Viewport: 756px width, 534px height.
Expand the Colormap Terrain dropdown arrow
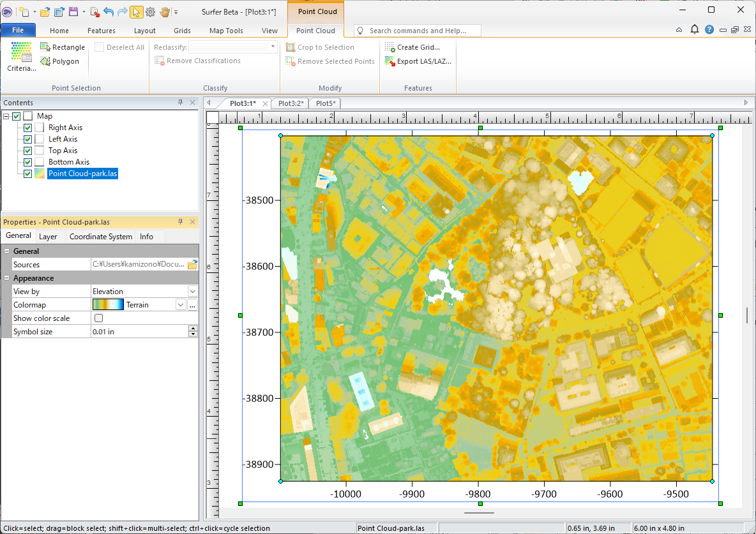(x=181, y=305)
